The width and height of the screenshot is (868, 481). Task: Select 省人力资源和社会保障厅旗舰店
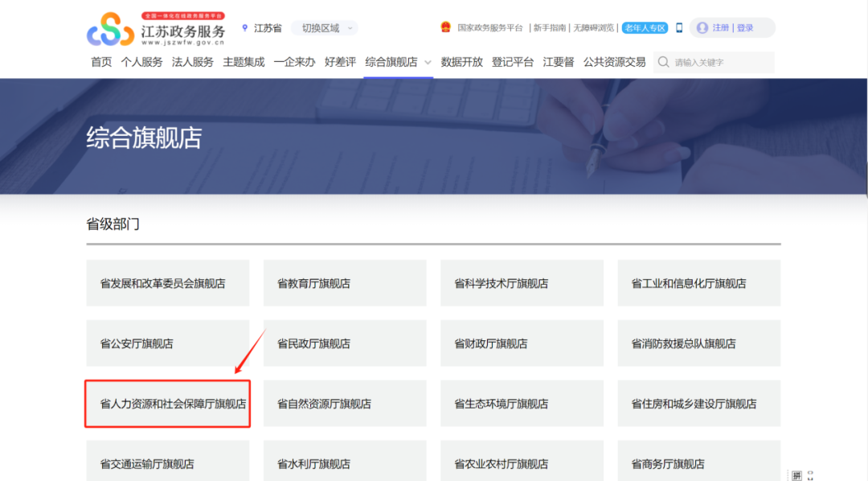167,403
